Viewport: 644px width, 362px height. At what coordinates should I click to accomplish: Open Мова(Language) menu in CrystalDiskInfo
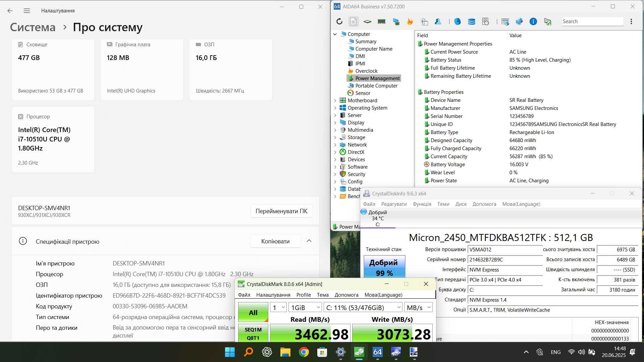pyautogui.click(x=521, y=204)
